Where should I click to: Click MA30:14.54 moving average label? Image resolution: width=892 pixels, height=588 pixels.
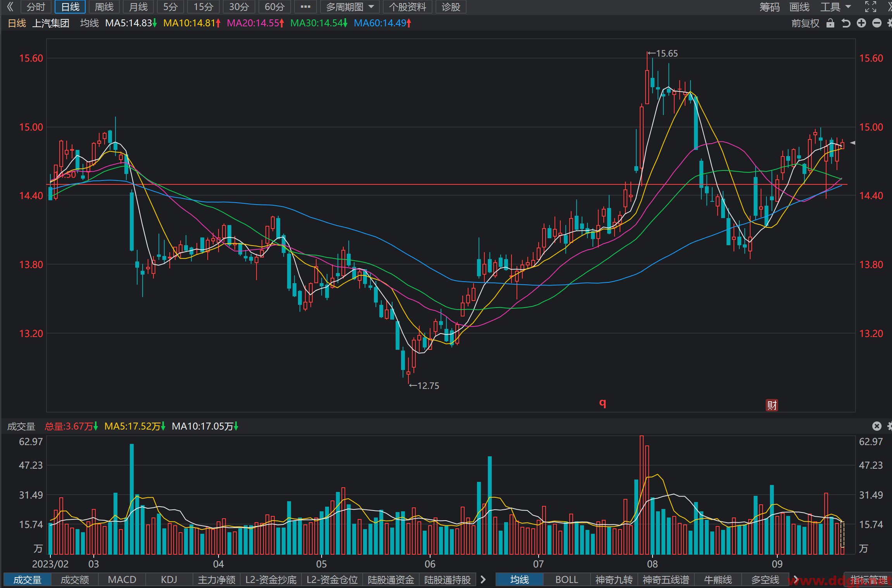(319, 23)
